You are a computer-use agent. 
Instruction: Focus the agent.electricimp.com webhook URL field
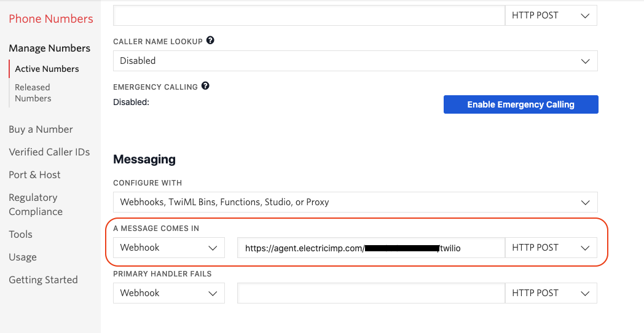coord(371,248)
